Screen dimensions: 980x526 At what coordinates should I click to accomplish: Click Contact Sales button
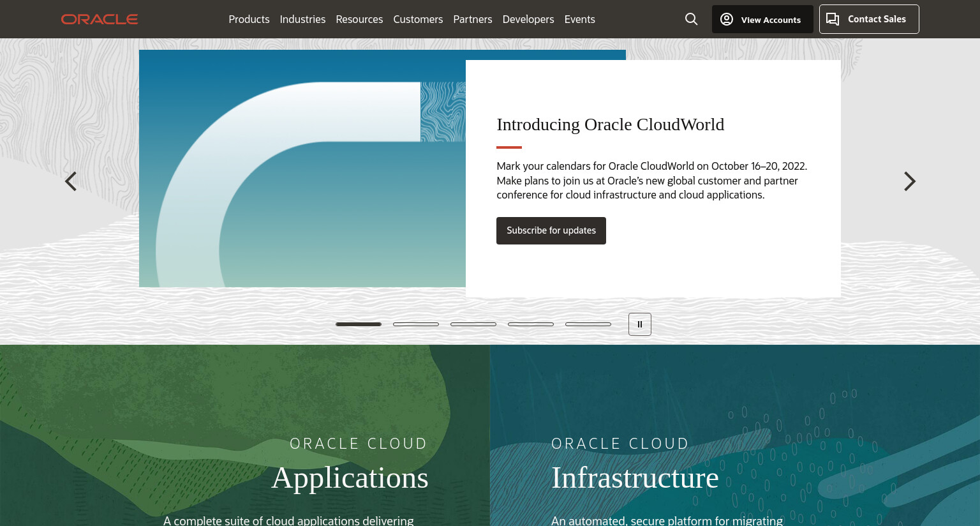click(x=869, y=19)
